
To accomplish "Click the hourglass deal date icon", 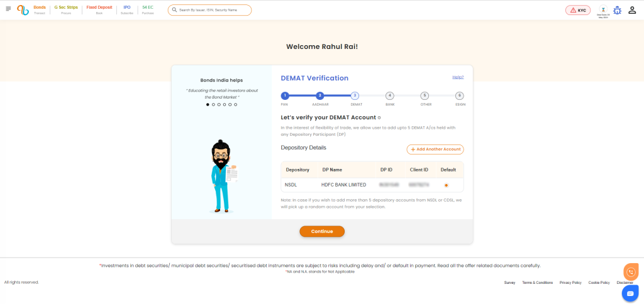I will click(602, 10).
